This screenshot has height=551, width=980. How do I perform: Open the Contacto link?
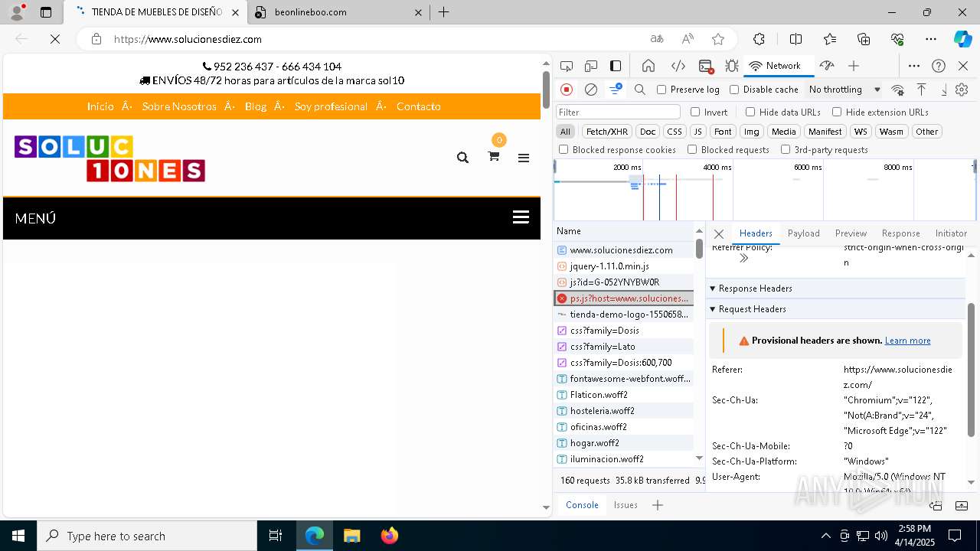click(x=418, y=106)
